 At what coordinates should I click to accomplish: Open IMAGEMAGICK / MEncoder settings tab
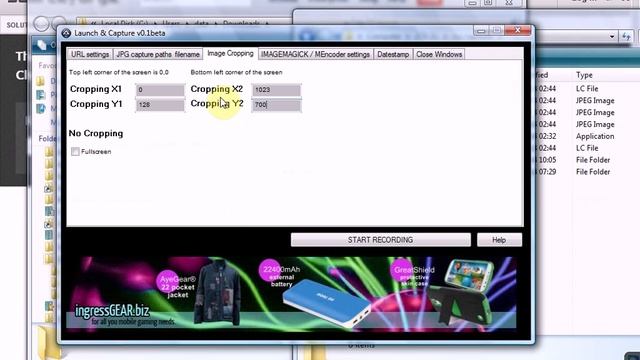point(316,54)
